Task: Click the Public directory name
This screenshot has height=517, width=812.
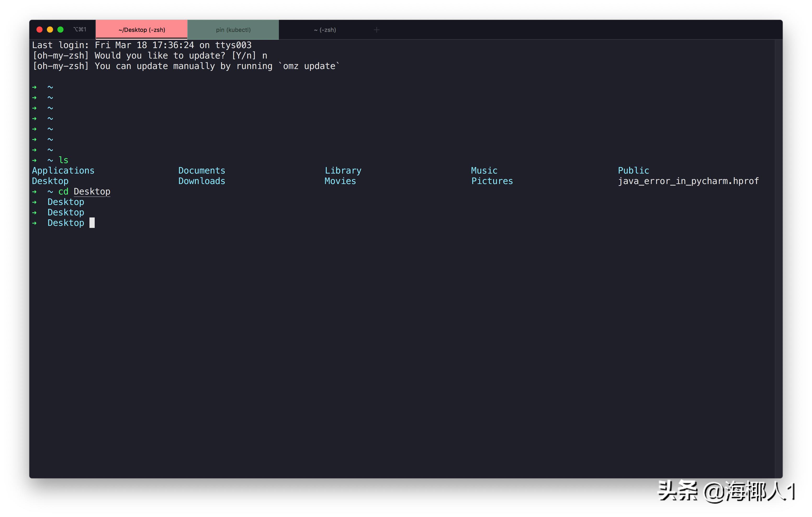Action: (633, 170)
